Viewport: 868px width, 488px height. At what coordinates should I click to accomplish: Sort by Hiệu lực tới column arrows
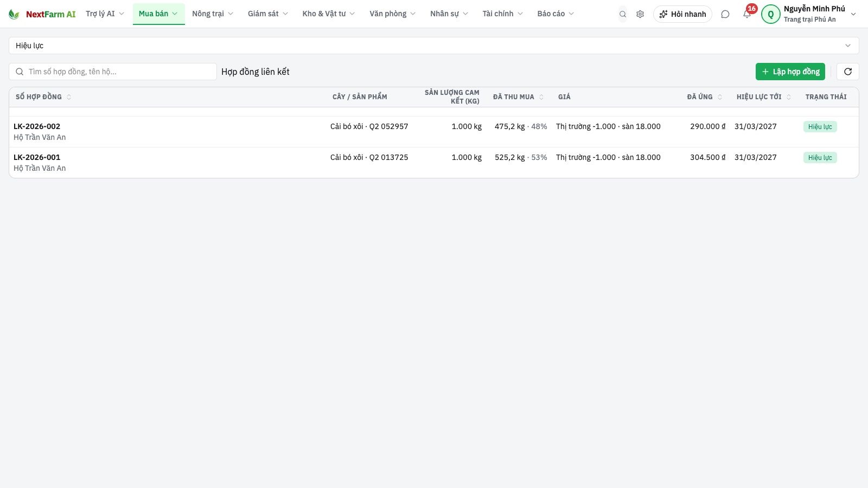point(789,97)
